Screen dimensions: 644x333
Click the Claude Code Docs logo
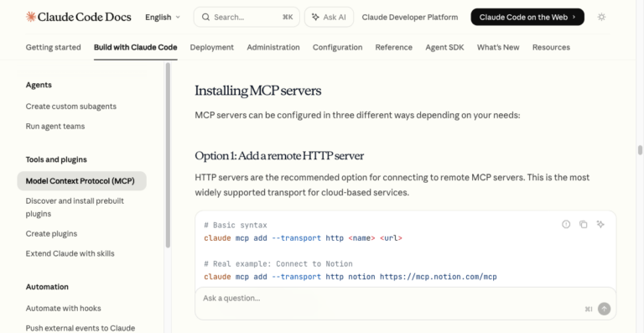pyautogui.click(x=79, y=17)
